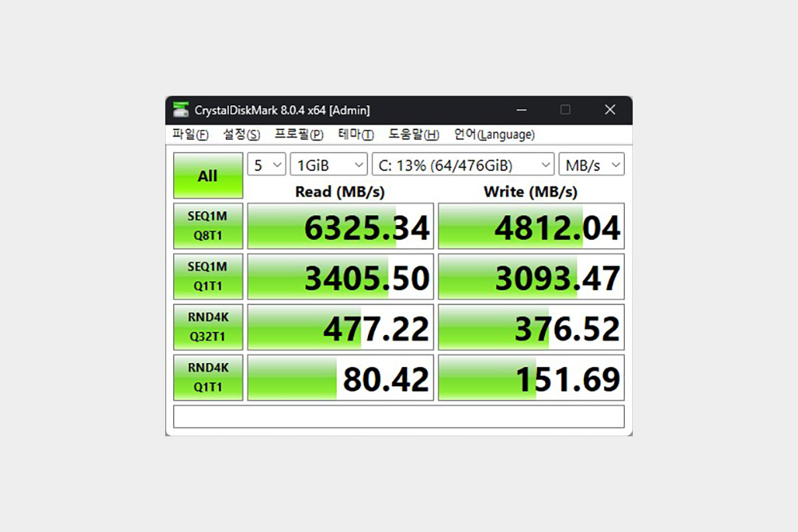Start the SEQ1M Q8T1 test
798x532 pixels.
[208, 226]
